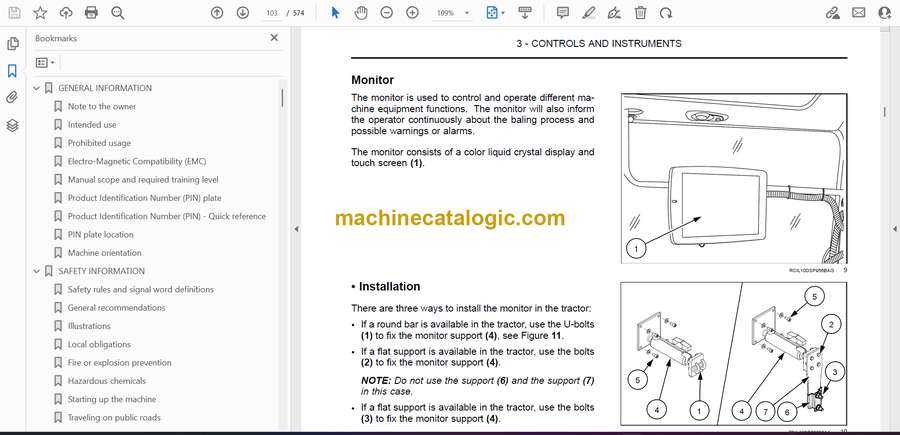Go to next page arrow
900x435 pixels.
pos(243,13)
